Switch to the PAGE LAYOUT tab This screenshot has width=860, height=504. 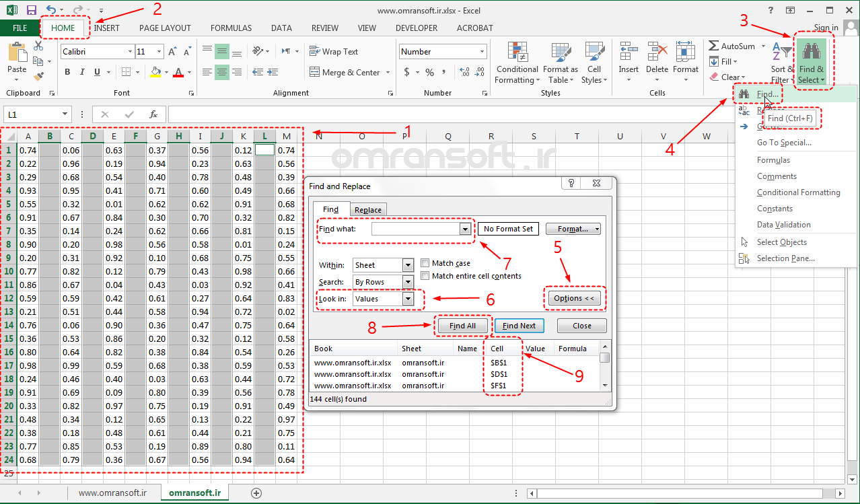click(165, 28)
